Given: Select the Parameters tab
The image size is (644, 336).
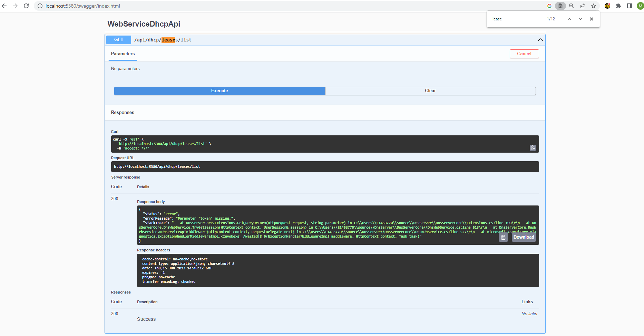Looking at the screenshot, I should [123, 54].
